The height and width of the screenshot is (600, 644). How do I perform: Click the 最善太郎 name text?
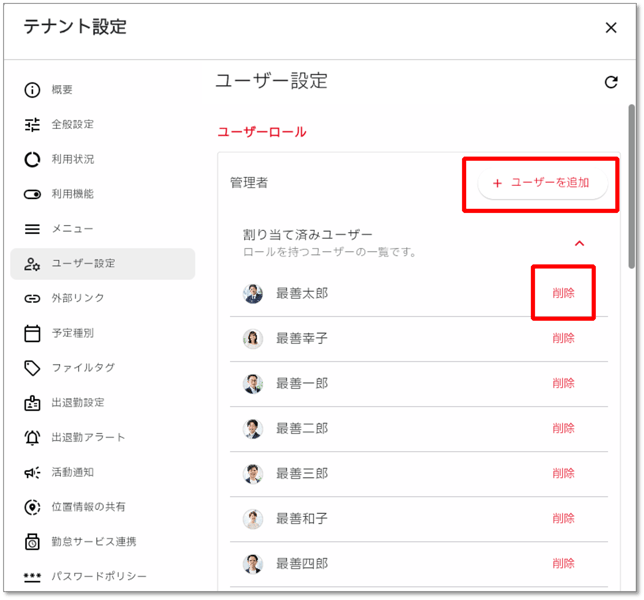[x=302, y=293]
